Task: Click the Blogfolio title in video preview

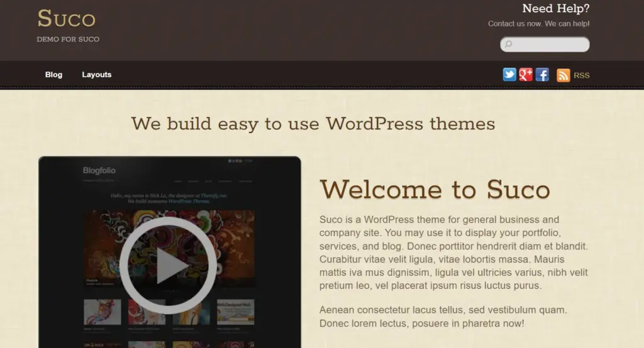Action: (99, 170)
